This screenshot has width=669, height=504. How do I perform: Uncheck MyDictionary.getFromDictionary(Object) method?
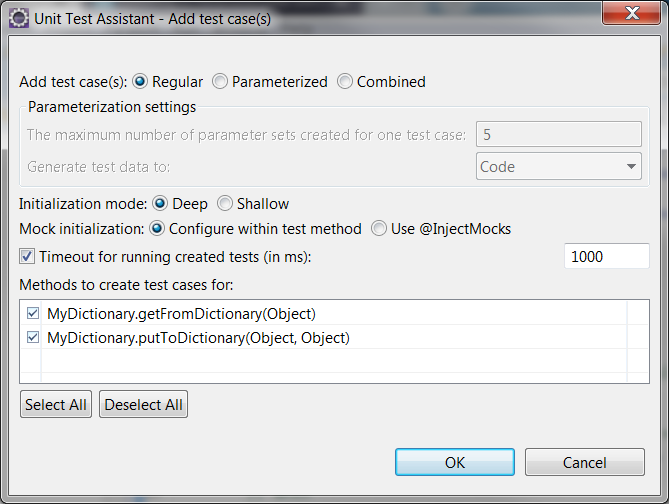pyautogui.click(x=33, y=313)
